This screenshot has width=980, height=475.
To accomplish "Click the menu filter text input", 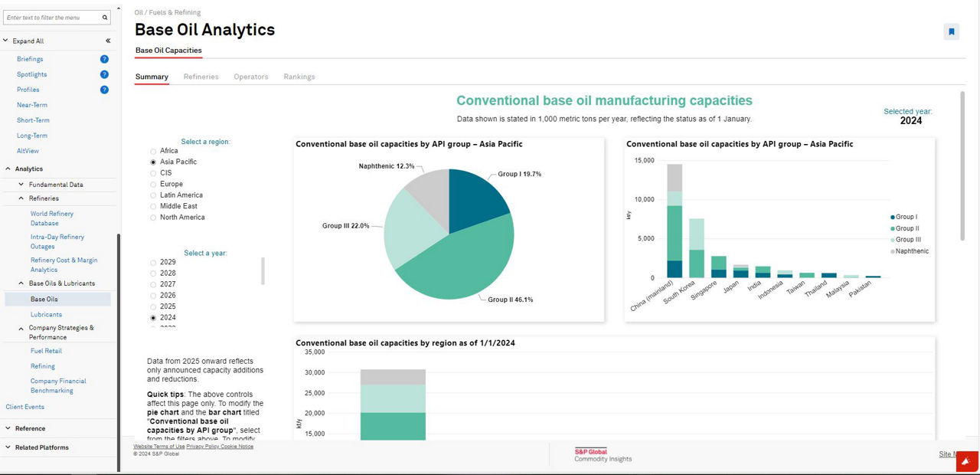I will coord(51,17).
